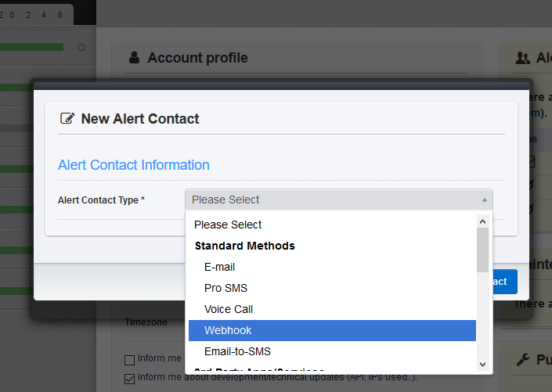Click the wrench icon in the side panel
The width and height of the screenshot is (552, 392).
coord(523,360)
